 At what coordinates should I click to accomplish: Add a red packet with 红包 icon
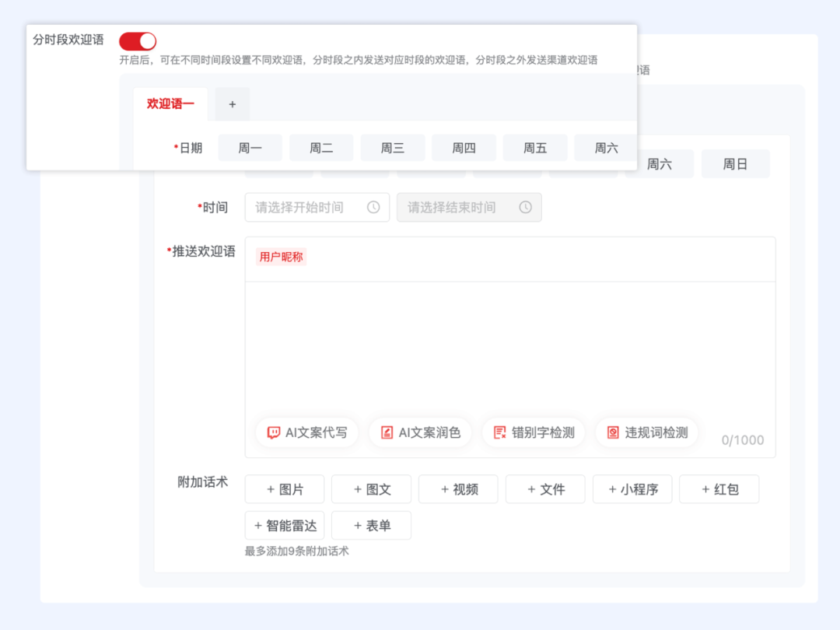(x=719, y=488)
